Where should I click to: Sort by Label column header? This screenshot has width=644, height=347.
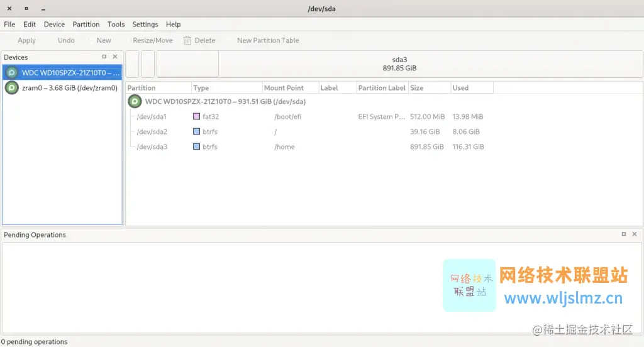tap(338, 88)
